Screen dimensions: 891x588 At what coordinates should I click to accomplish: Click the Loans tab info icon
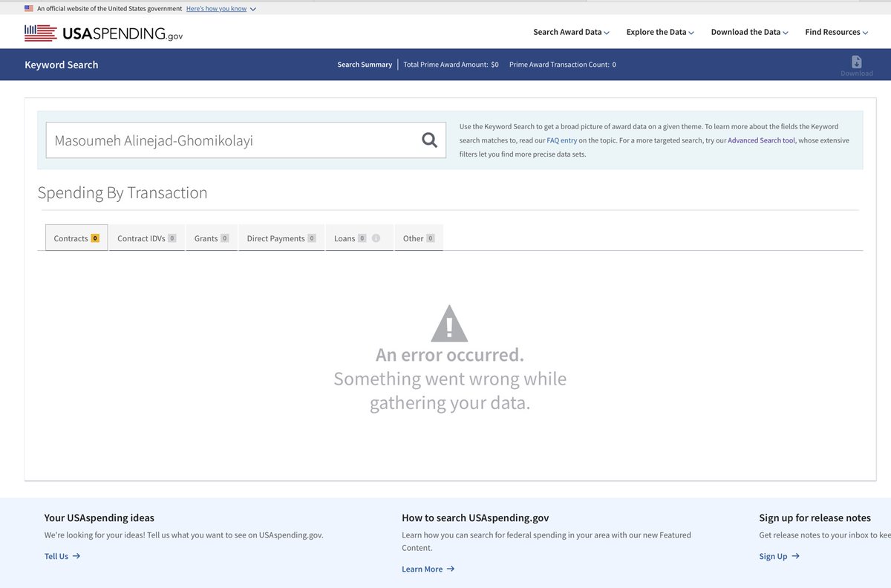point(376,238)
